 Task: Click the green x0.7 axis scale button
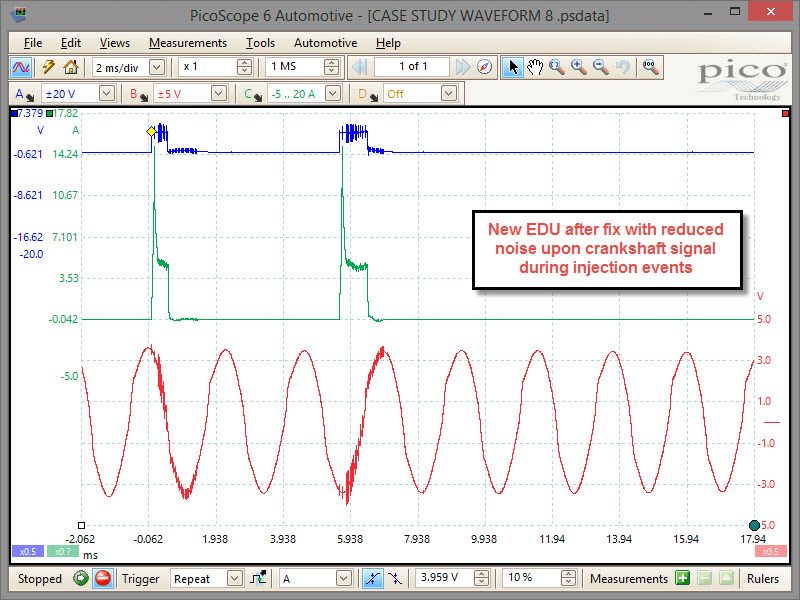pyautogui.click(x=63, y=552)
